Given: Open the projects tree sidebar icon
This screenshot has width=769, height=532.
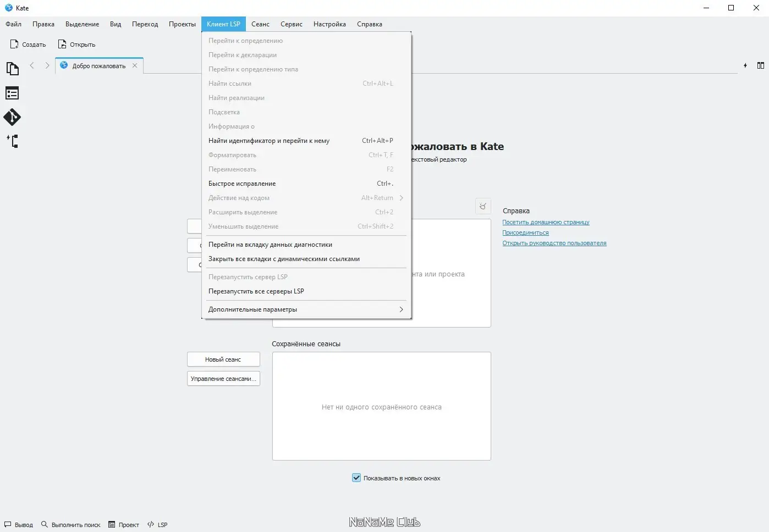Looking at the screenshot, I should point(12,141).
